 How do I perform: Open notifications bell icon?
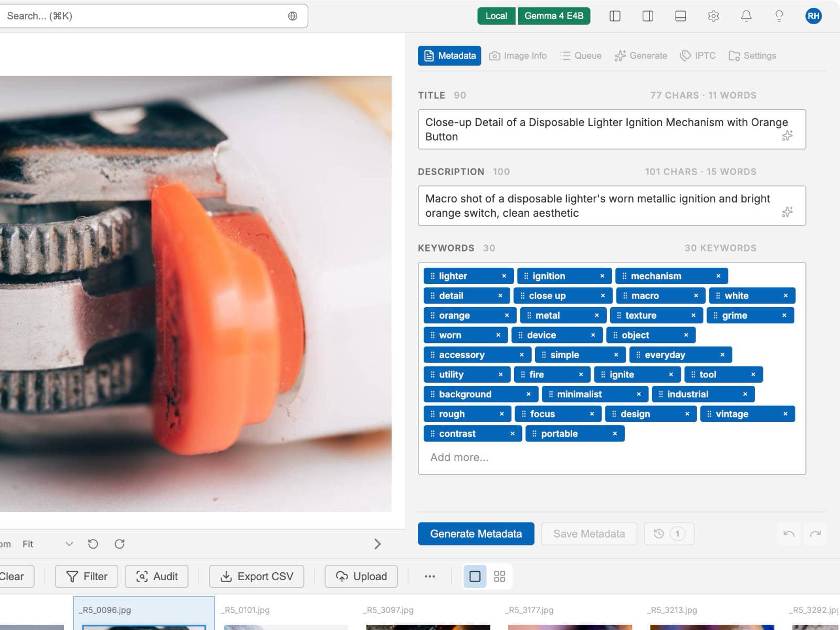click(746, 16)
